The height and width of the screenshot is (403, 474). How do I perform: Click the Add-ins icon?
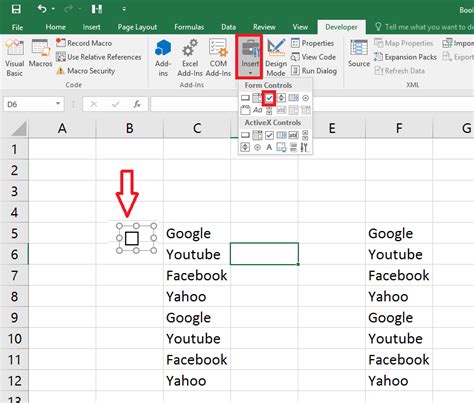tap(163, 57)
